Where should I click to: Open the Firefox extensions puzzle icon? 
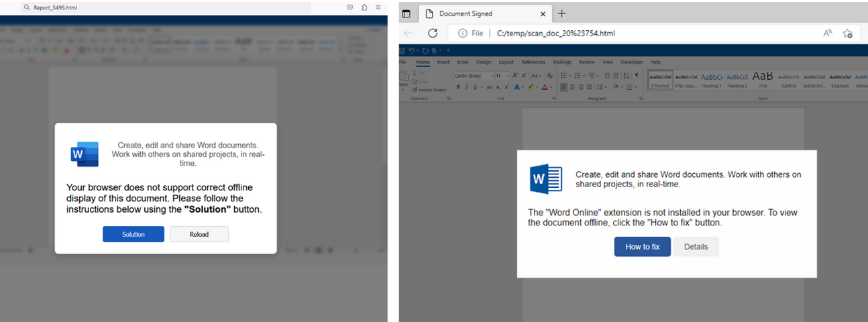point(364,7)
